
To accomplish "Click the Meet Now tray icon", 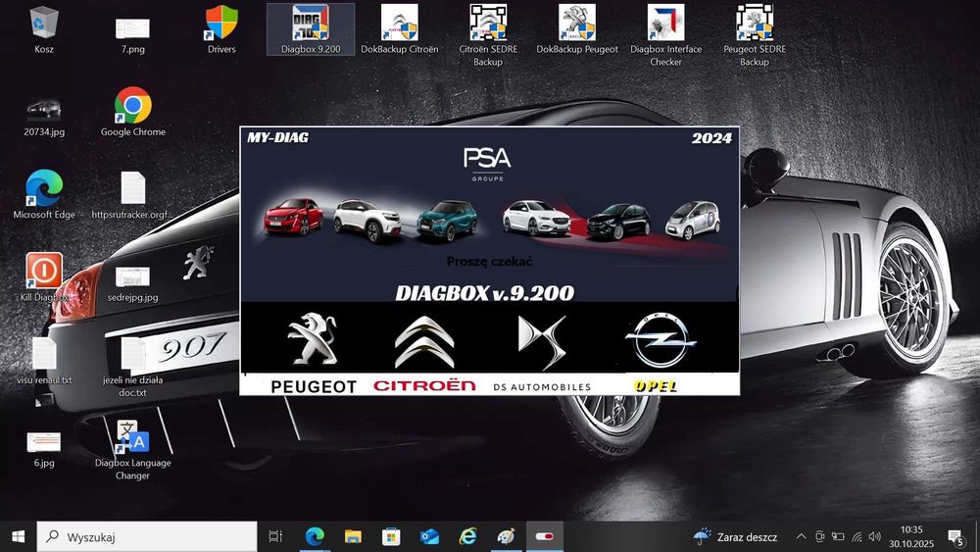I will coord(820,536).
